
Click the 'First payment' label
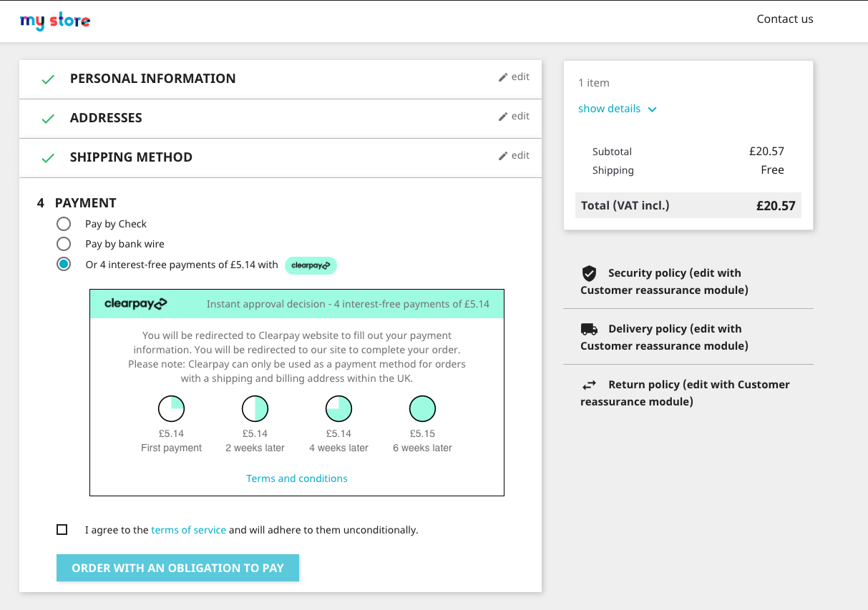point(172,448)
